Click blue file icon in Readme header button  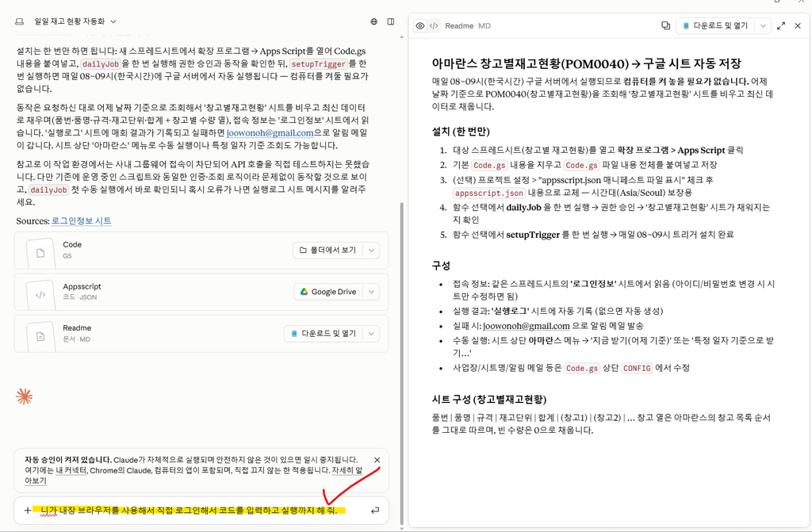coord(686,25)
